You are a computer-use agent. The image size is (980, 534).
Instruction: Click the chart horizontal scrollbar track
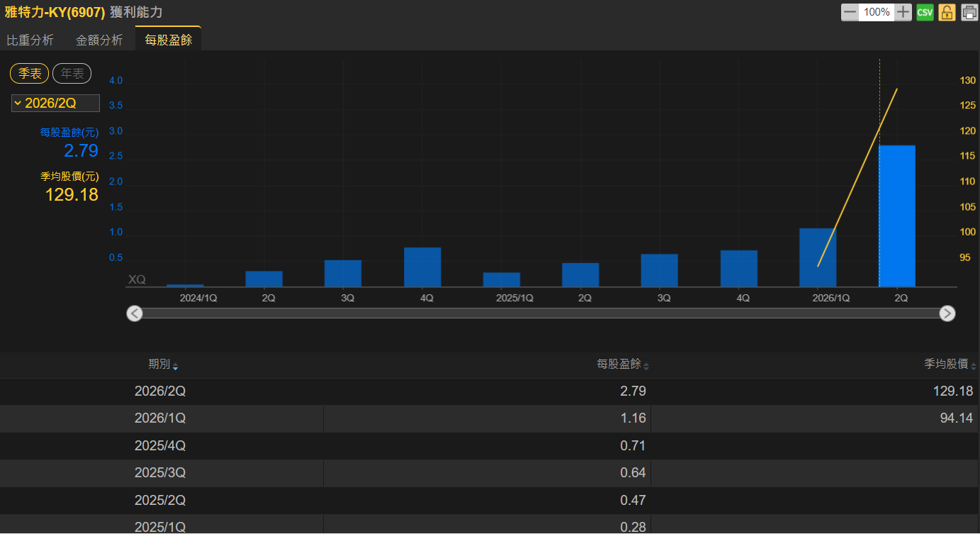541,313
